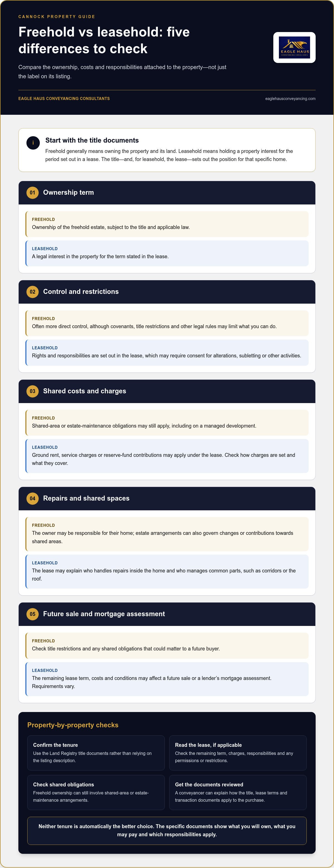Click the 02 badge next to Control and restrictions
The image size is (334, 868).
click(x=32, y=292)
